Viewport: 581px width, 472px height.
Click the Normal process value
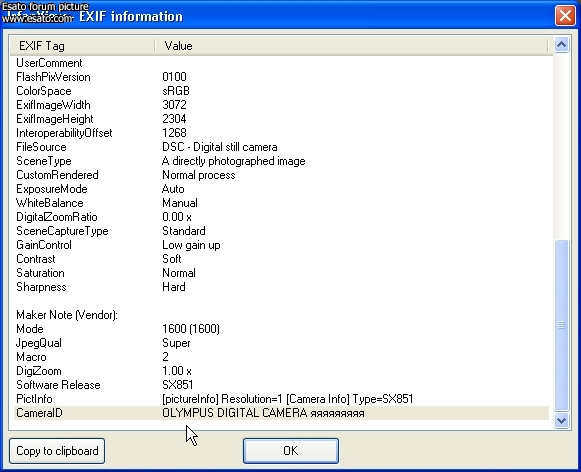(199, 175)
